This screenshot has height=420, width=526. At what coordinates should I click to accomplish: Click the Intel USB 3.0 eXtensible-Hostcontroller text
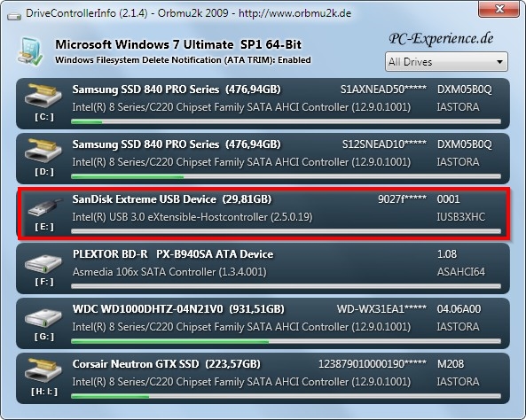click(192, 217)
